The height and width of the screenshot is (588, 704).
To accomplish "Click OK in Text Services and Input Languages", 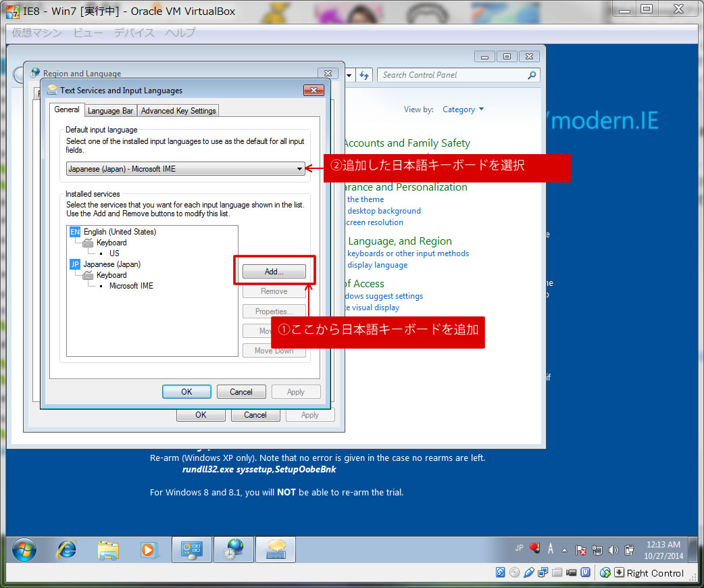I will click(x=186, y=392).
